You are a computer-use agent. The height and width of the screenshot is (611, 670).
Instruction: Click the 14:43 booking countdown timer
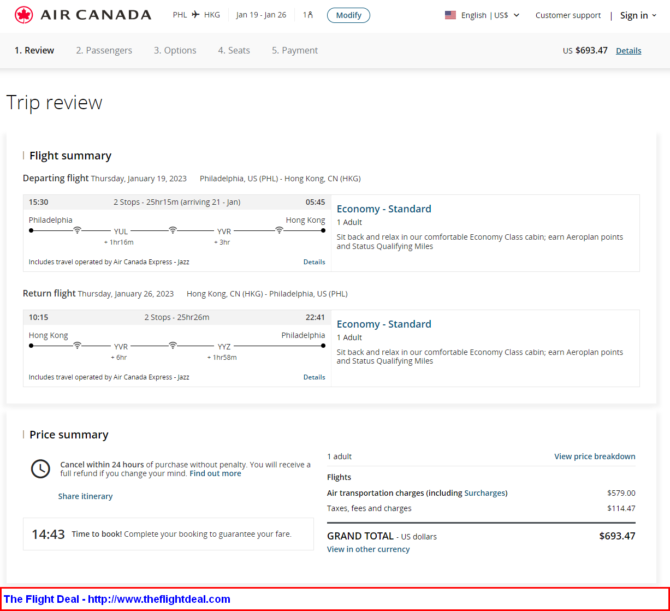pyautogui.click(x=48, y=535)
